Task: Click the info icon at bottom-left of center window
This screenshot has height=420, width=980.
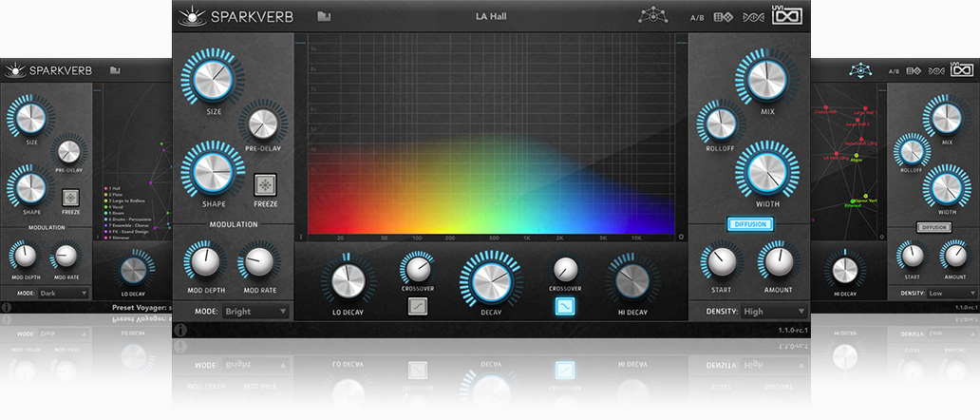Action: pyautogui.click(x=180, y=331)
